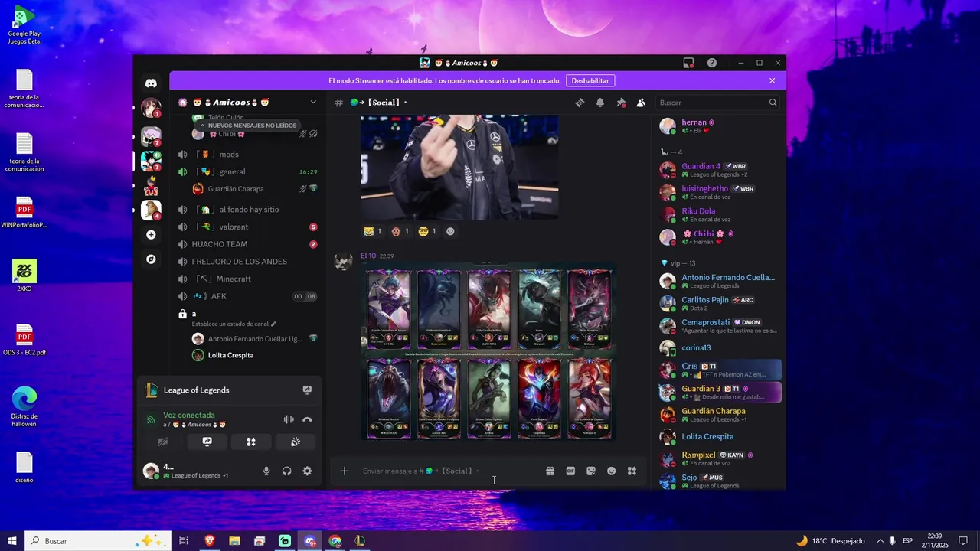Viewport: 980px width, 551px height.
Task: Open Discover servers compass icon
Action: [x=151, y=259]
